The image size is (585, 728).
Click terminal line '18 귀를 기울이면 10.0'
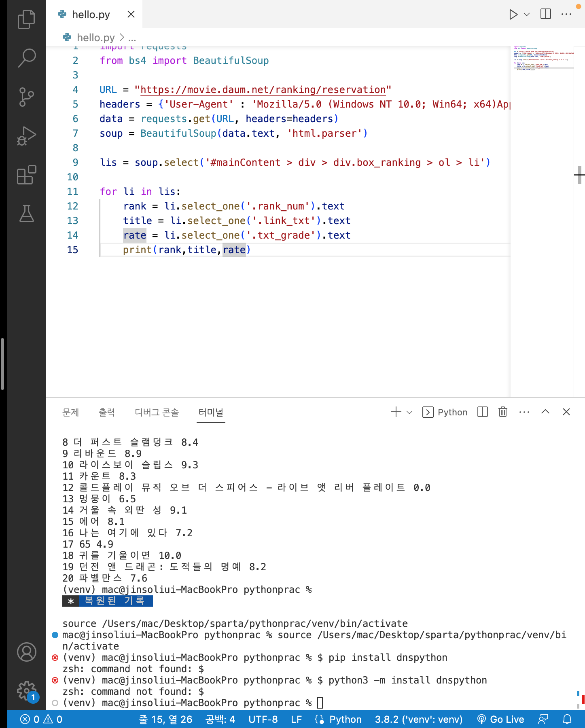[122, 556]
